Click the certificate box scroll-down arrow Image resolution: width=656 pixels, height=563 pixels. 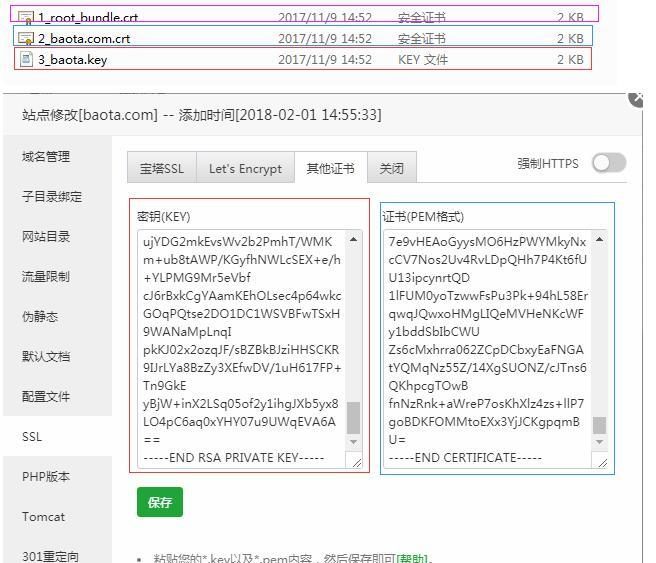click(x=600, y=442)
